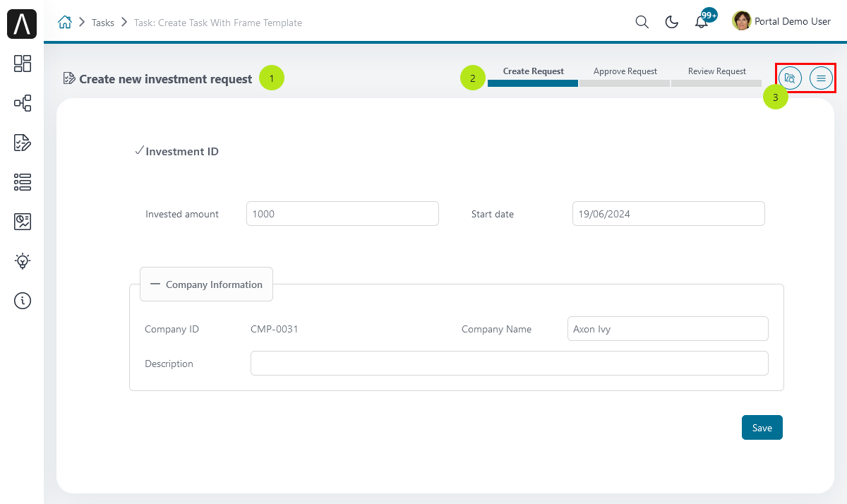This screenshot has height=504, width=847.
Task: Select the Approve Request step
Action: click(x=625, y=76)
